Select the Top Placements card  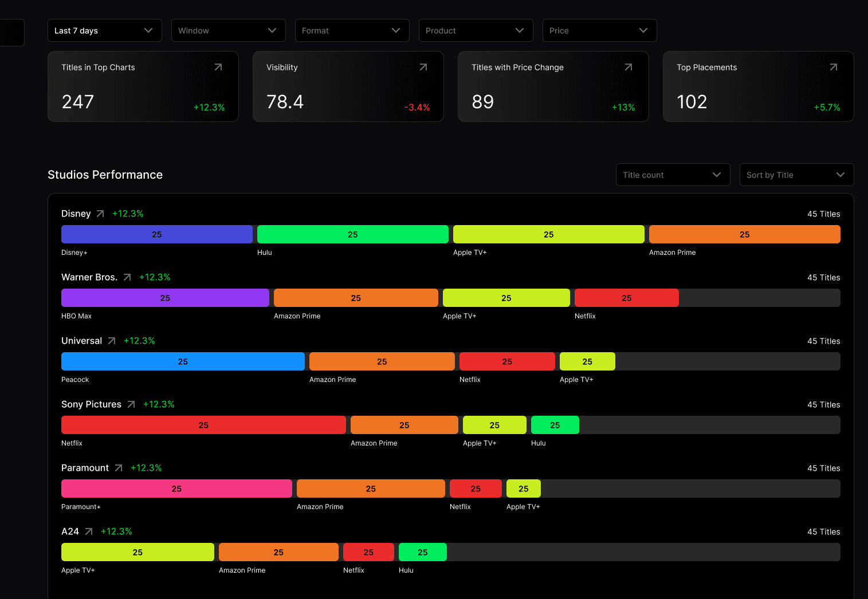pyautogui.click(x=759, y=86)
